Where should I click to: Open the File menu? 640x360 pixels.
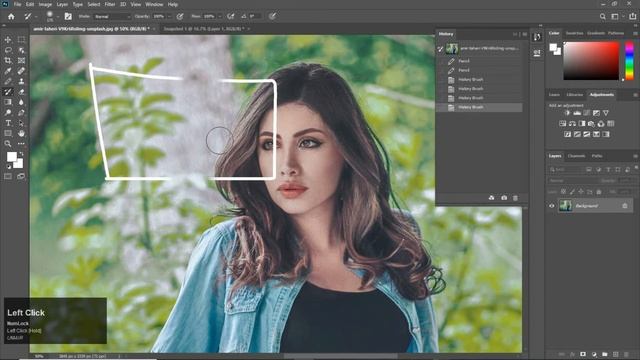[17, 4]
